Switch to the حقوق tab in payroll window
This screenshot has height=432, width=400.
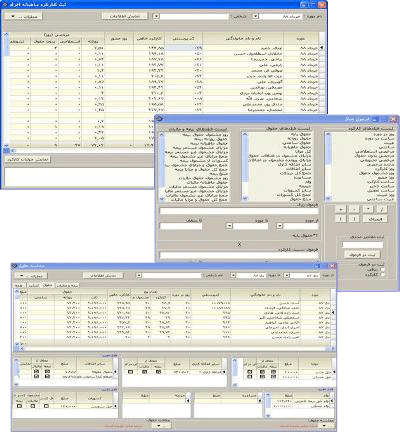click(x=48, y=285)
